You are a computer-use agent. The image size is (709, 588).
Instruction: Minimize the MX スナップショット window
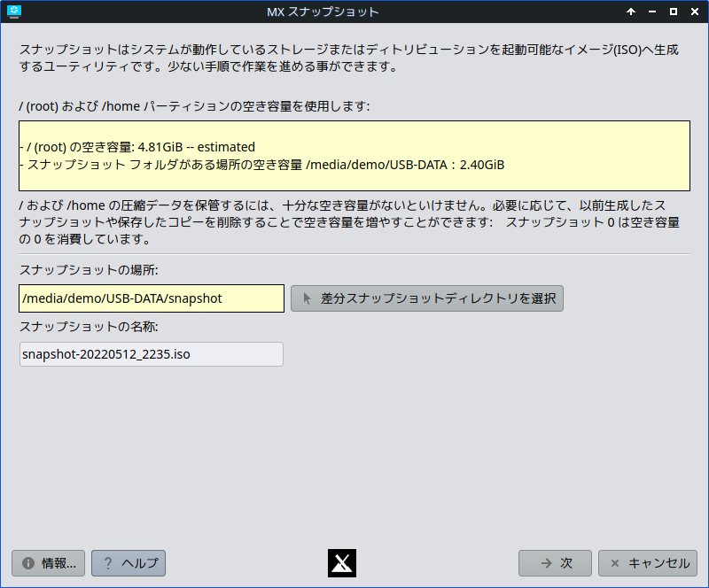point(652,12)
